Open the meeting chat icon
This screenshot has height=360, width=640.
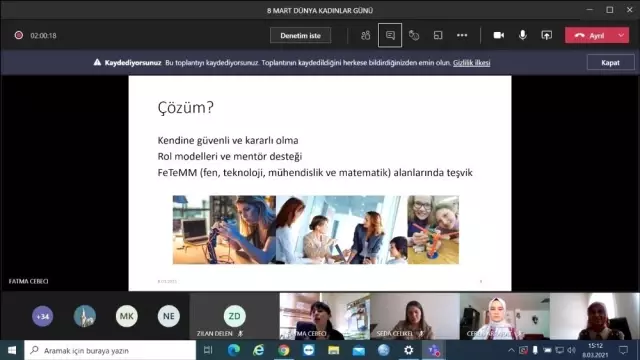tap(390, 36)
